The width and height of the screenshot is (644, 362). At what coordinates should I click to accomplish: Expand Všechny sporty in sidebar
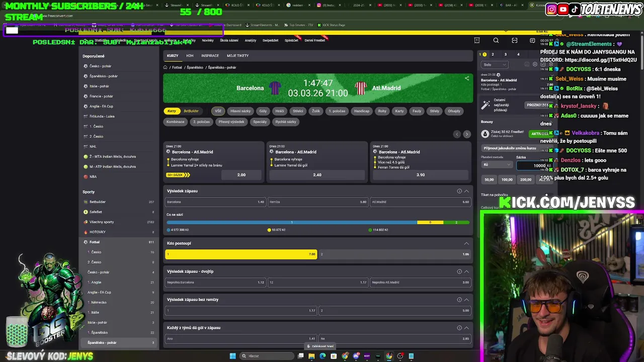tap(119, 222)
